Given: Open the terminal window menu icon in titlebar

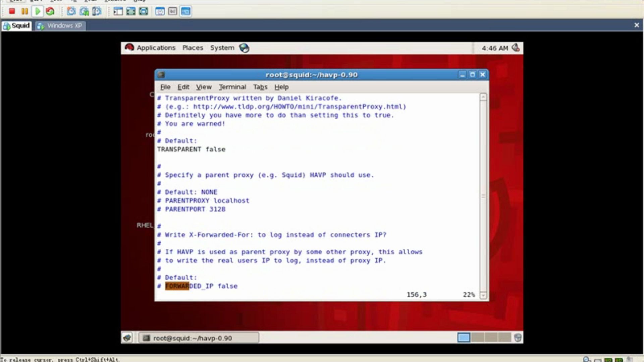Looking at the screenshot, I should pyautogui.click(x=161, y=74).
